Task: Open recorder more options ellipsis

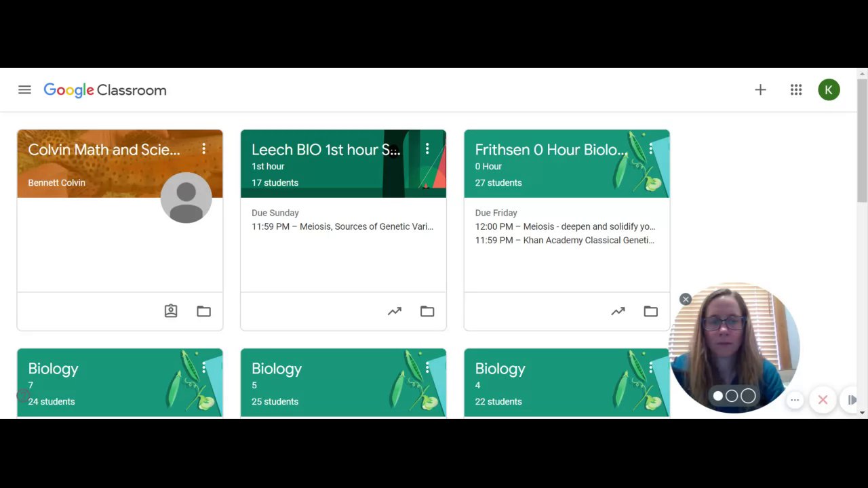Action: pos(795,400)
